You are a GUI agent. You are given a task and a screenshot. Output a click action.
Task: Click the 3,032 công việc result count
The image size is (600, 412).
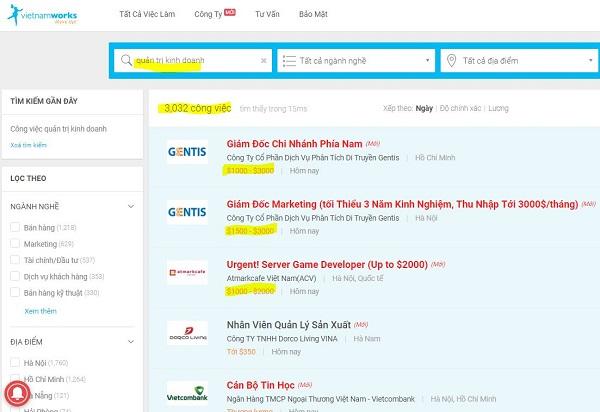pyautogui.click(x=197, y=108)
